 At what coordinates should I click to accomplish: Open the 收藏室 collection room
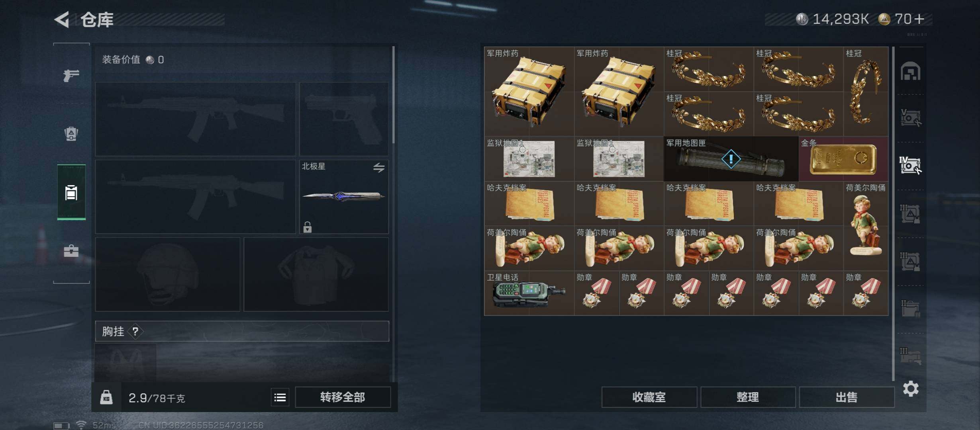click(x=649, y=397)
